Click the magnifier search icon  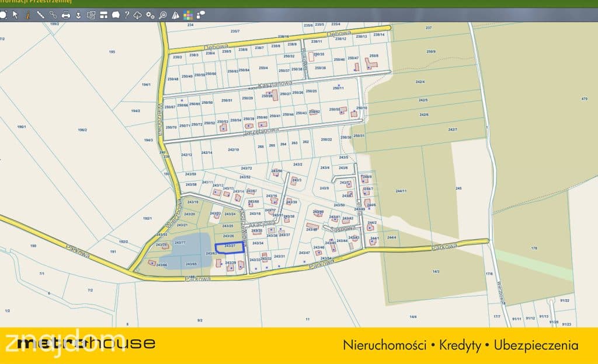coord(163,15)
